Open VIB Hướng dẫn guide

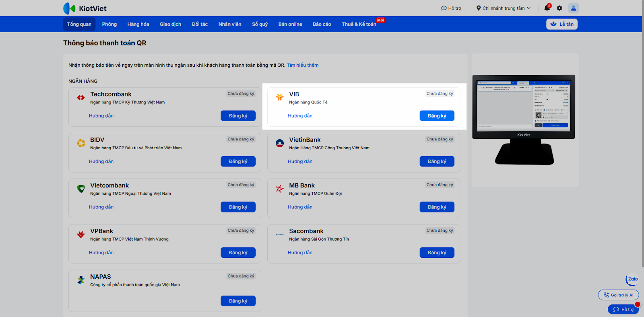pos(300,116)
